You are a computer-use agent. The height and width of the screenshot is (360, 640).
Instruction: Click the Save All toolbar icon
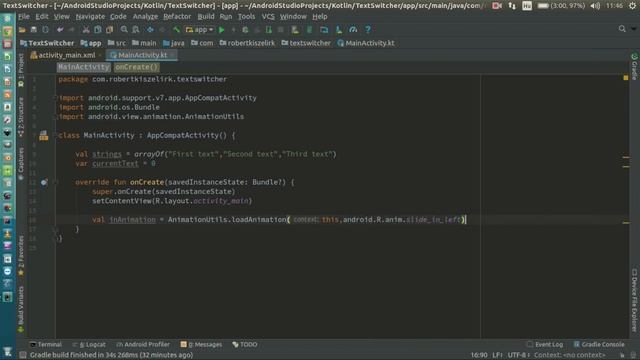[34, 30]
